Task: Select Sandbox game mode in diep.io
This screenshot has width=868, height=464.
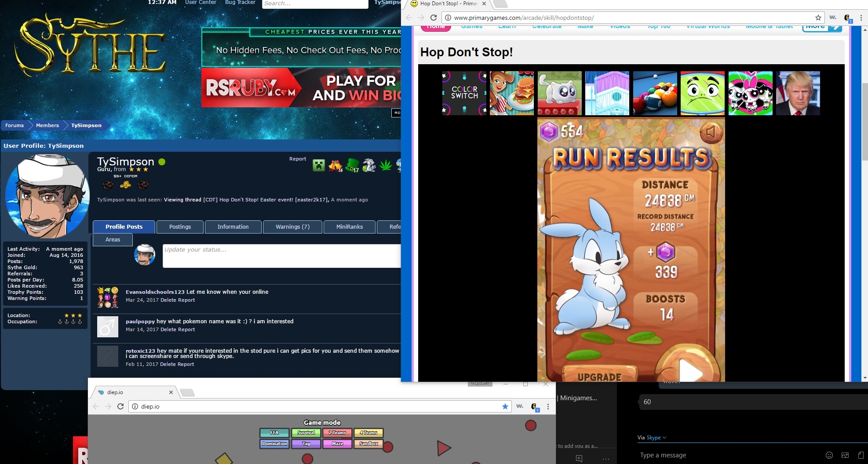Action: click(368, 444)
